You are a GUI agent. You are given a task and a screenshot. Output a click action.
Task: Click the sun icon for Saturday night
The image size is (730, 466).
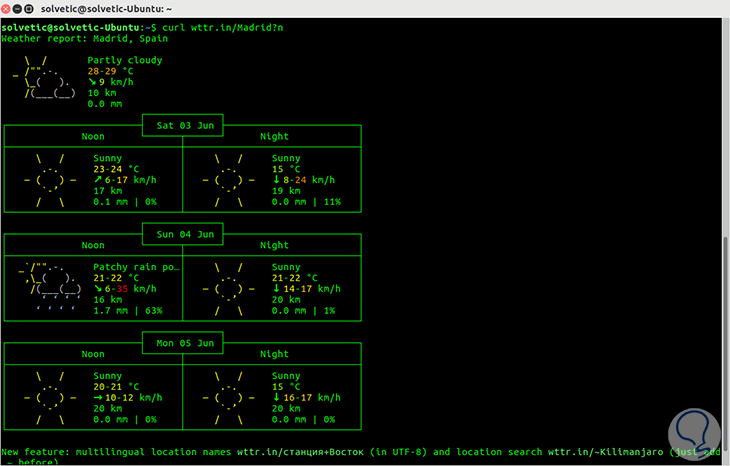pos(229,180)
